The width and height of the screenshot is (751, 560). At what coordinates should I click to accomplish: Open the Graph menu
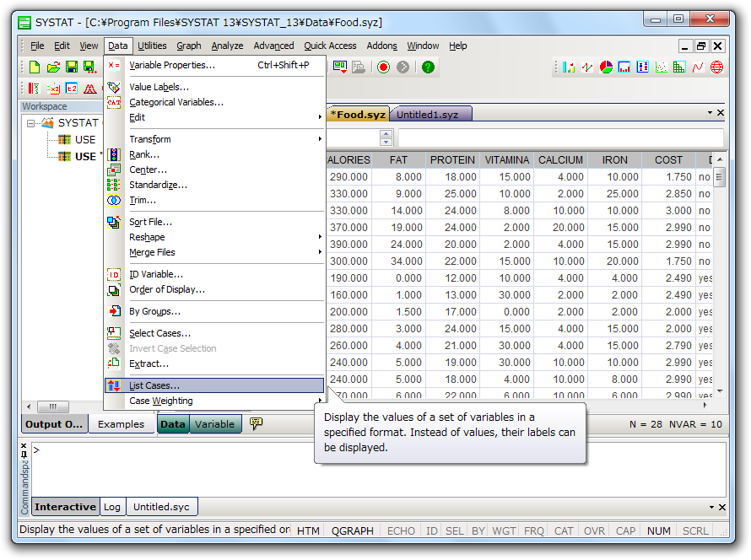[189, 46]
